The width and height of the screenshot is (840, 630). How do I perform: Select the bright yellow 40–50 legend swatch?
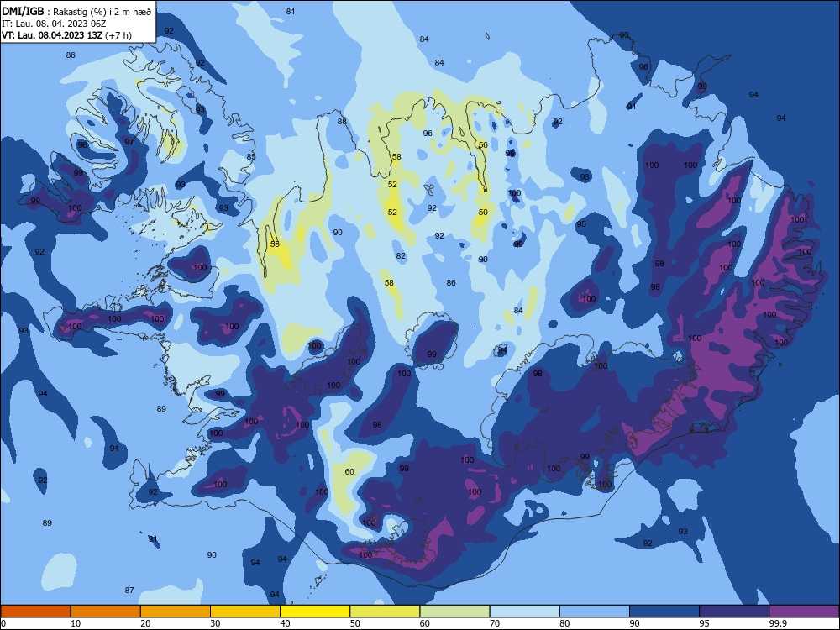coord(315,612)
